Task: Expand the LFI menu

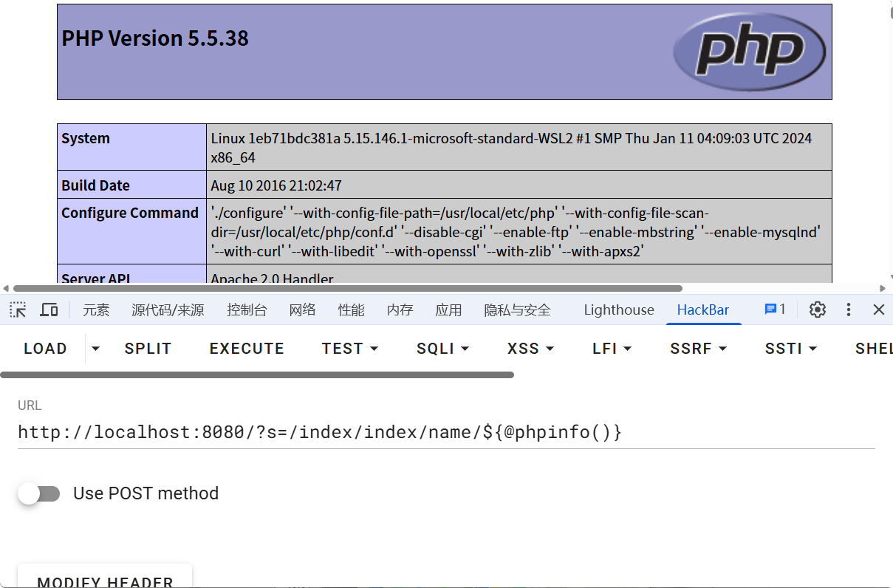Action: (x=612, y=349)
